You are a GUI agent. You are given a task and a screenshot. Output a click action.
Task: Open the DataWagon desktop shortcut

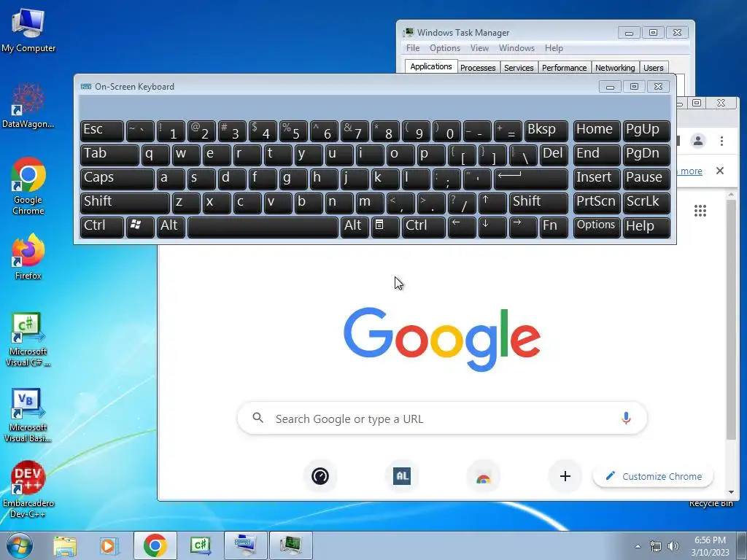click(28, 106)
